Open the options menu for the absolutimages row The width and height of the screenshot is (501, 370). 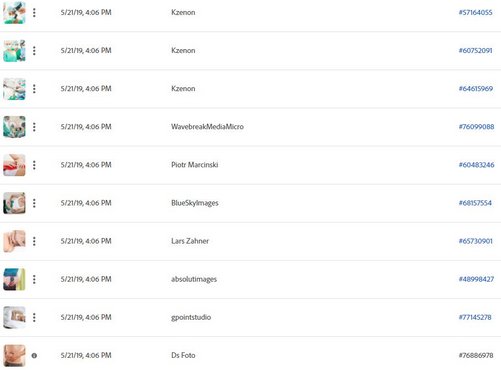click(34, 279)
